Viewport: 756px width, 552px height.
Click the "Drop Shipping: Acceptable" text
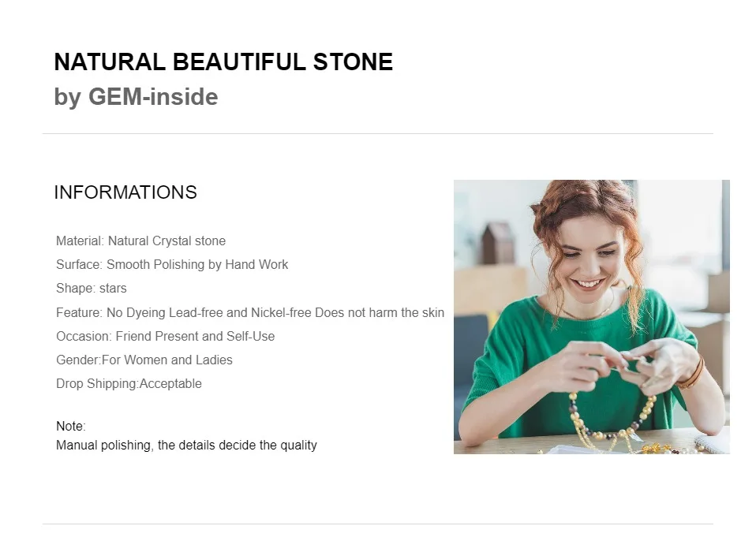tap(129, 384)
